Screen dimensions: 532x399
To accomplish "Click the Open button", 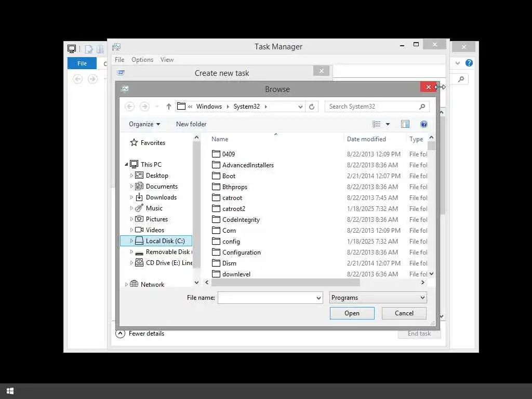I will [352, 313].
